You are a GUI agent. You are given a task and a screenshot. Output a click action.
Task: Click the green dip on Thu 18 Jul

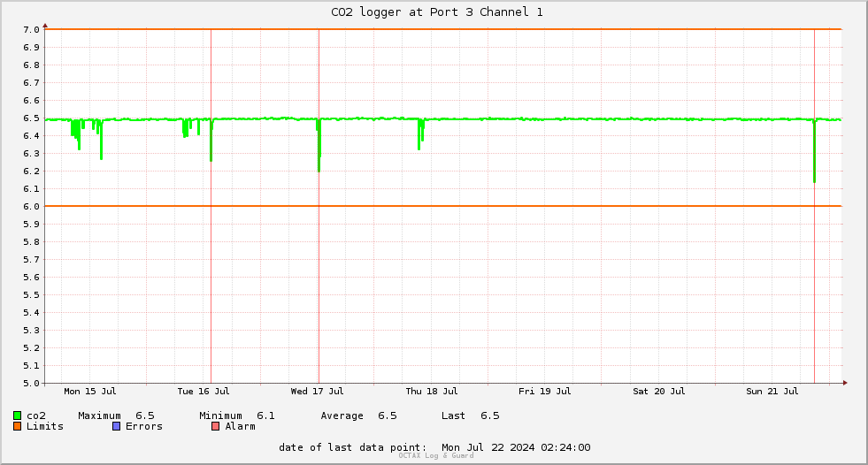(419, 134)
